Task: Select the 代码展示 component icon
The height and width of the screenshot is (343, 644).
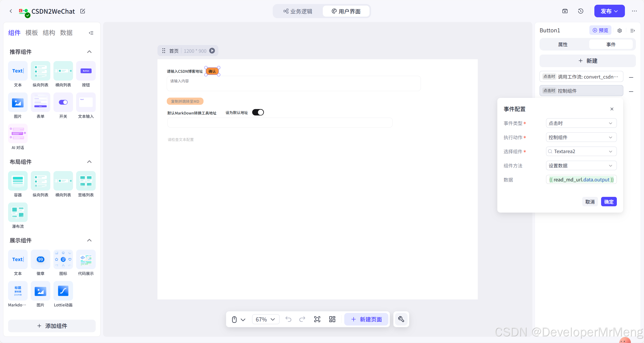Action: tap(86, 259)
